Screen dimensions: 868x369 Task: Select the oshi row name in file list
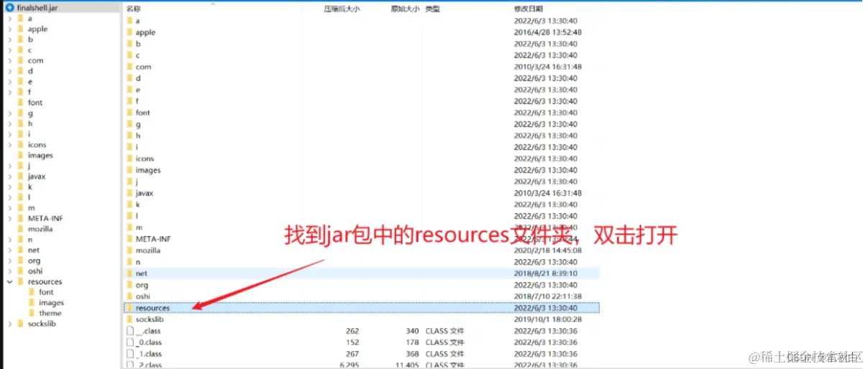point(142,297)
